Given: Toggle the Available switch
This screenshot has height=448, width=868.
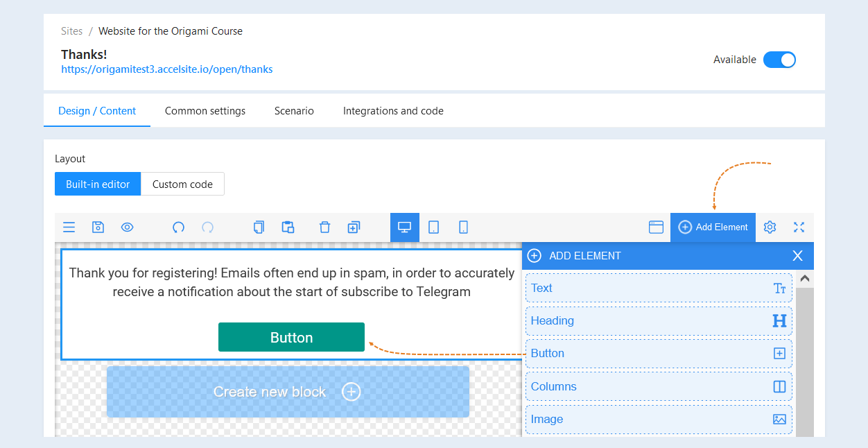Looking at the screenshot, I should (779, 60).
